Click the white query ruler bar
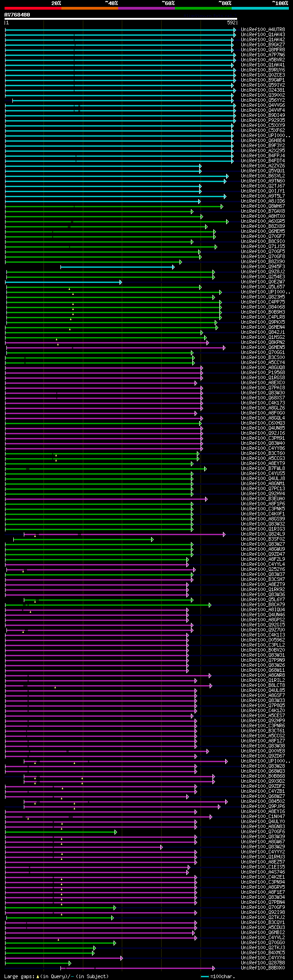293x980 pixels. 121,19
